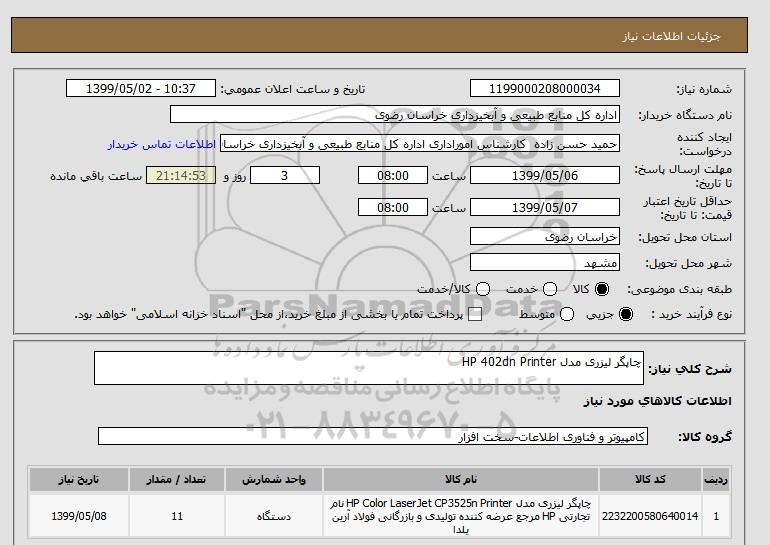Click اطلاعات کالاهای مورد نیاز section heading

(658, 401)
